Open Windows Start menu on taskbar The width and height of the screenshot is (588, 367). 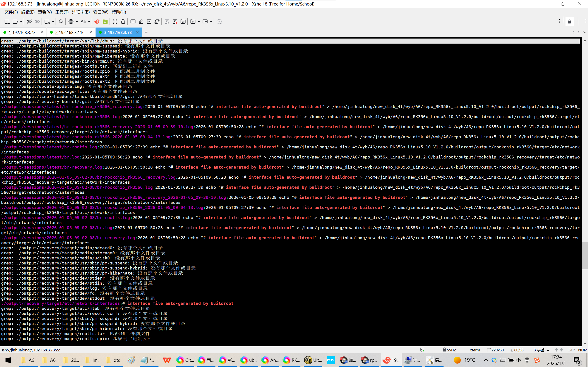click(x=8, y=360)
